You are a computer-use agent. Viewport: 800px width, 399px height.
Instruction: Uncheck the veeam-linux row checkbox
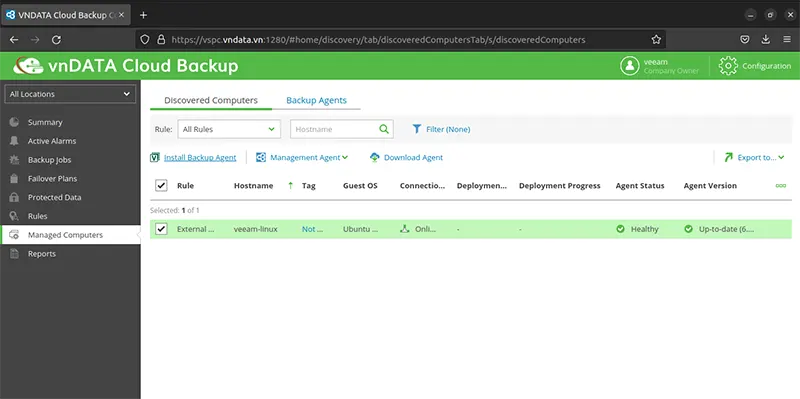coord(161,229)
